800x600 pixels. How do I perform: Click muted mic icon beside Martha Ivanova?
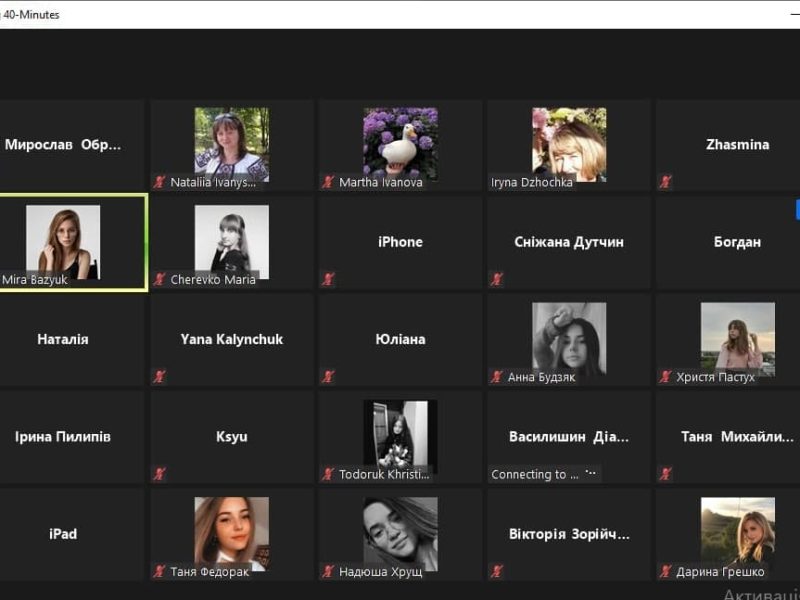(x=328, y=182)
